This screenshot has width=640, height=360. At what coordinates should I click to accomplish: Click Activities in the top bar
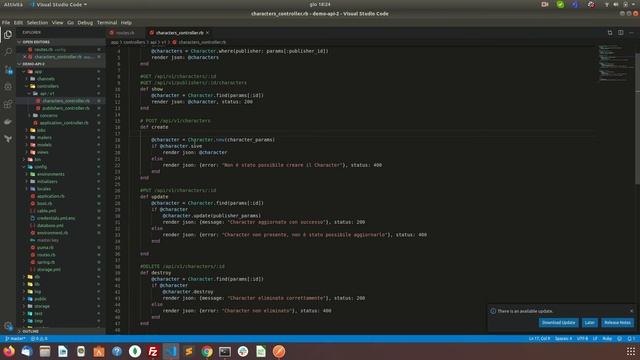[x=13, y=4]
